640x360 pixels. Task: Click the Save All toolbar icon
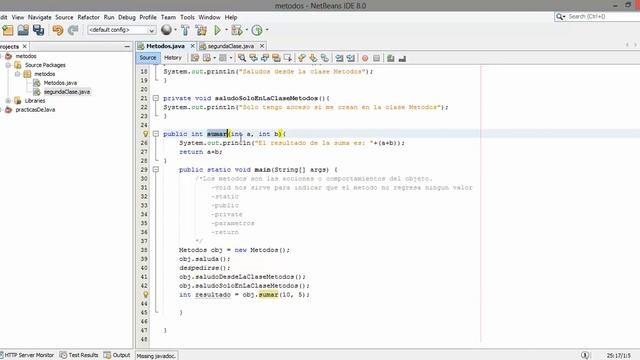(38, 30)
